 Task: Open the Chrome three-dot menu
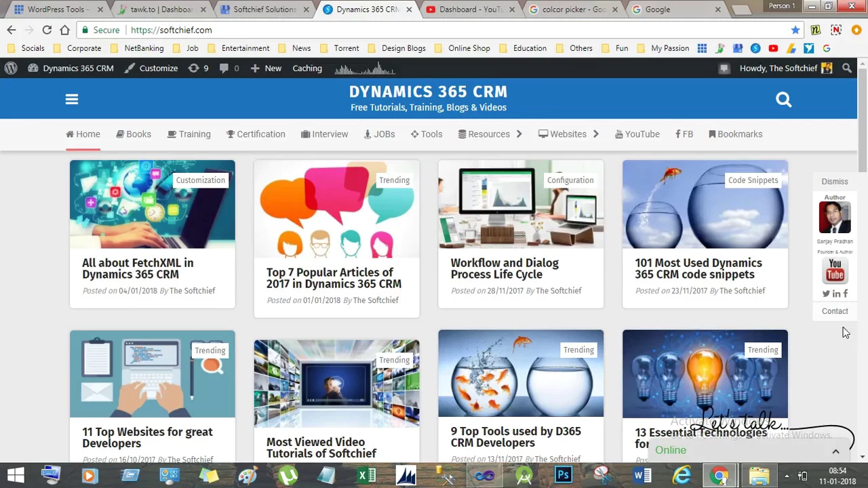click(x=857, y=30)
